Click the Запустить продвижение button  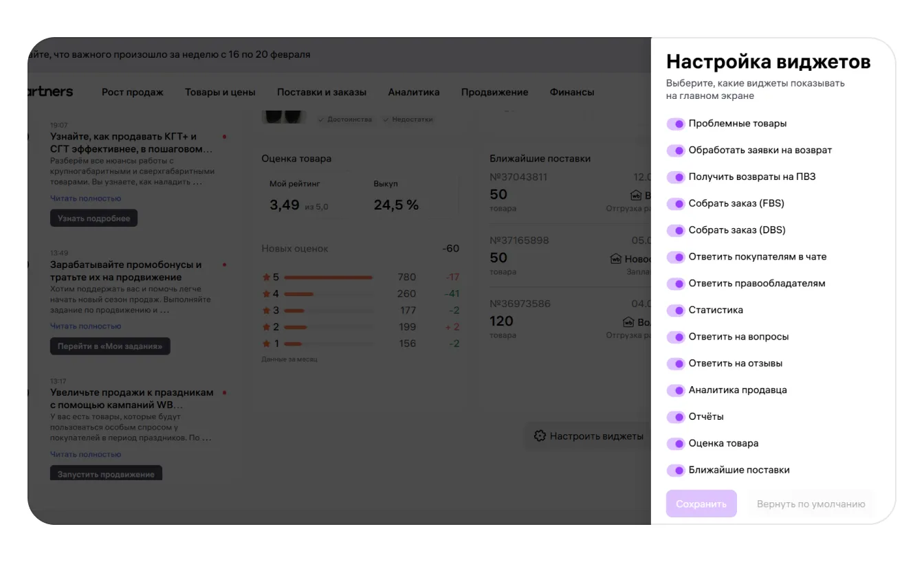[x=106, y=474]
